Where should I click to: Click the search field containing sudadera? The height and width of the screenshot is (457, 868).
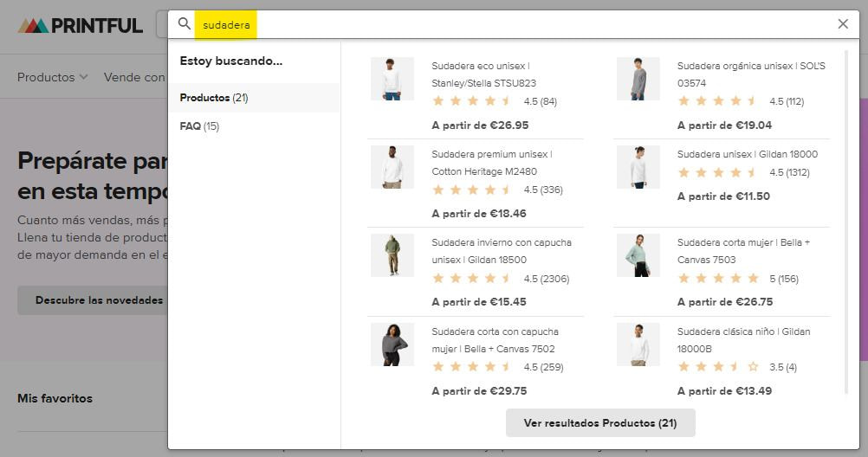[515, 24]
